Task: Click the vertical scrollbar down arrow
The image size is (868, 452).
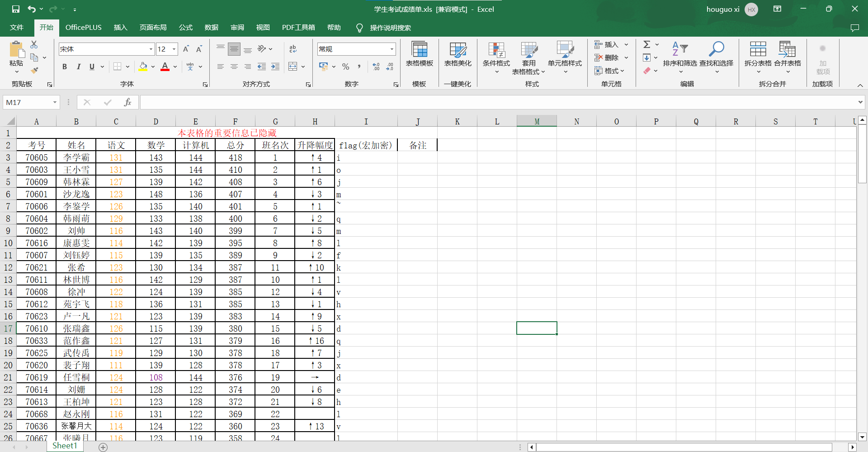Action: coord(862,437)
